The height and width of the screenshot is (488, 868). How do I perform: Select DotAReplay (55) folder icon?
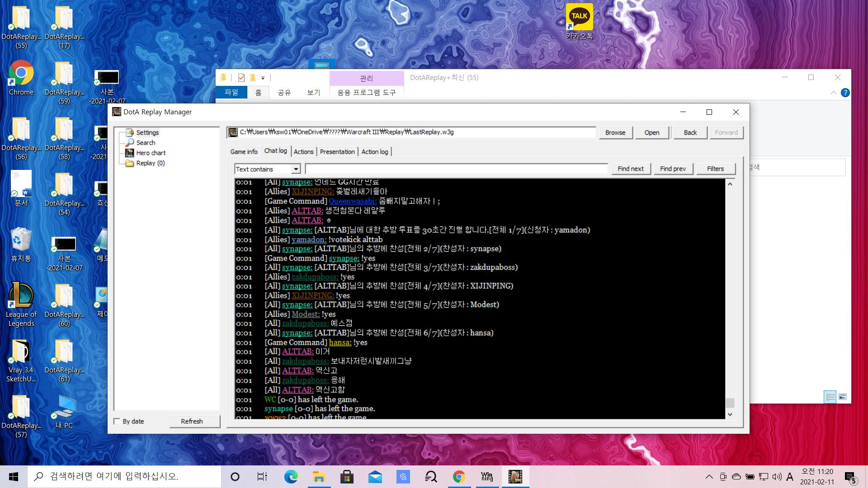click(x=21, y=27)
